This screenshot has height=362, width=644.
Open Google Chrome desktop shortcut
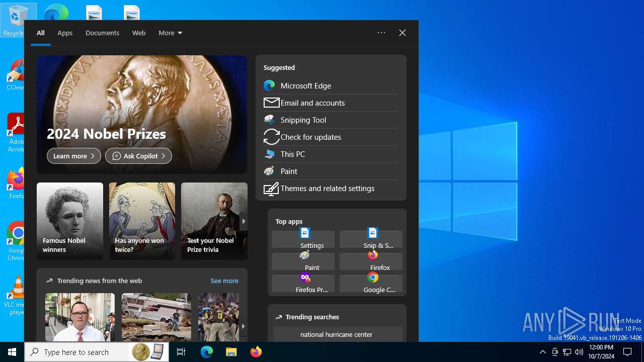[15, 241]
